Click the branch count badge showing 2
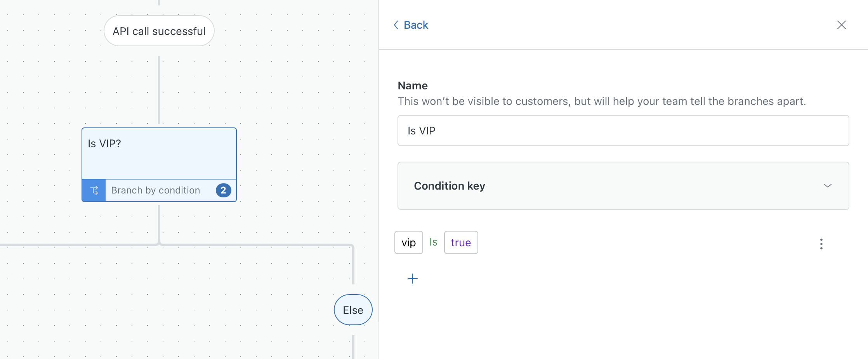The image size is (868, 359). (223, 190)
